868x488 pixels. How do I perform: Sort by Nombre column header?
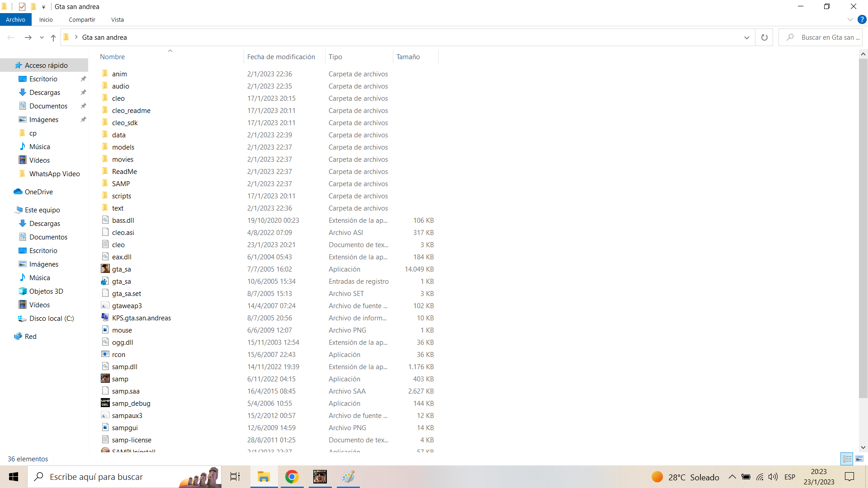(x=170, y=56)
